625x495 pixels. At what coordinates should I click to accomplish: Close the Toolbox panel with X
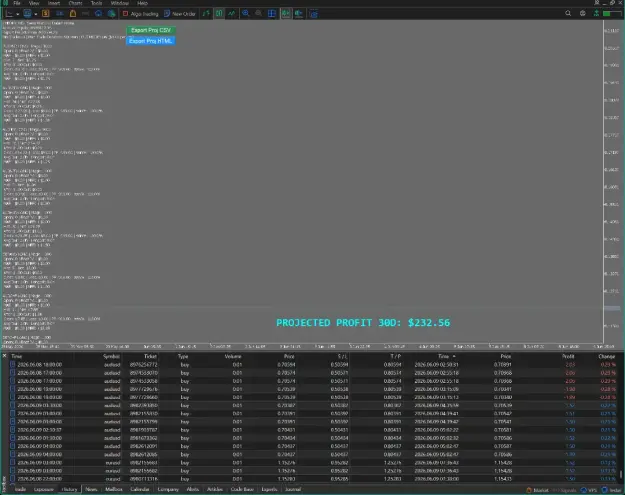[4, 356]
